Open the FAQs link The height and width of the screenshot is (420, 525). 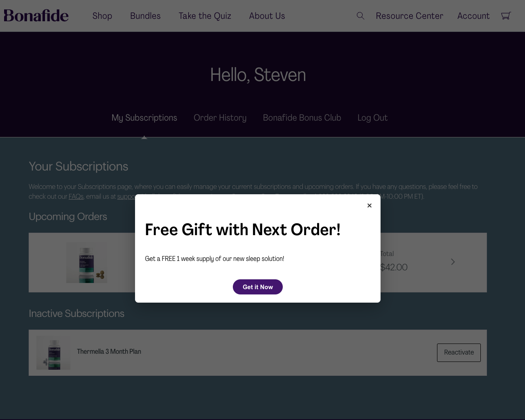pos(76,196)
